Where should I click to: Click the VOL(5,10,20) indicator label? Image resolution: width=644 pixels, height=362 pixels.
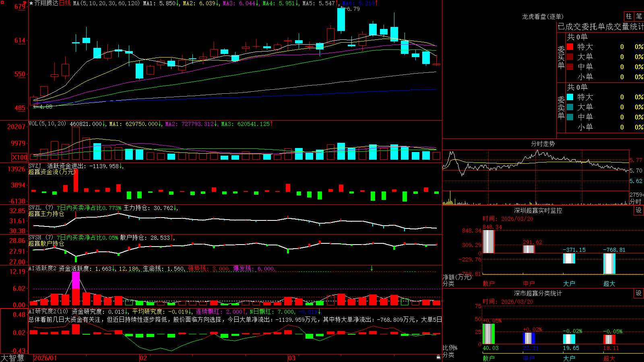47,124
